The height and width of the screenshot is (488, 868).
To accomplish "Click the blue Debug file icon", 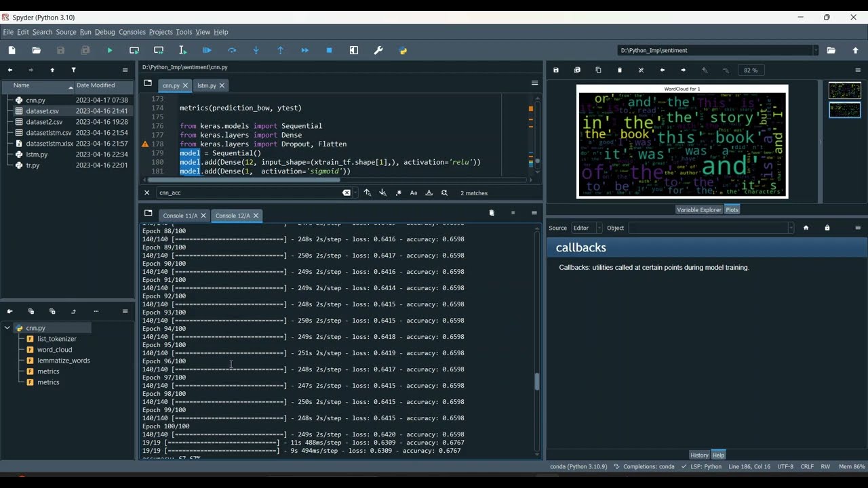I will [x=208, y=50].
